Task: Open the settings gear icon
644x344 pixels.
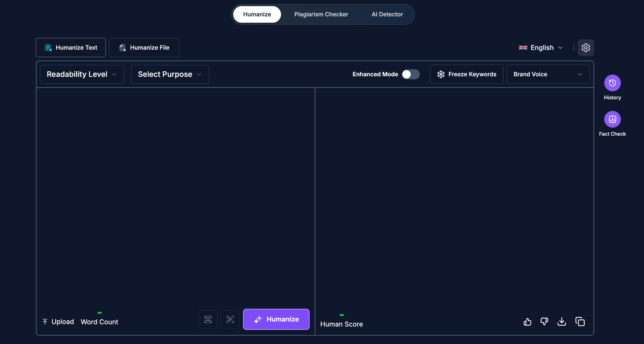Action: pyautogui.click(x=586, y=48)
